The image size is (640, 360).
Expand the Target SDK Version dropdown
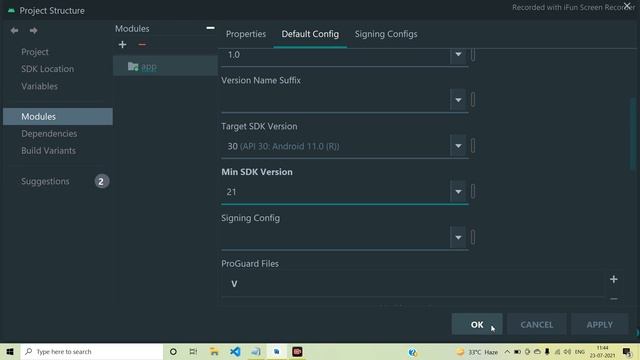coord(458,146)
